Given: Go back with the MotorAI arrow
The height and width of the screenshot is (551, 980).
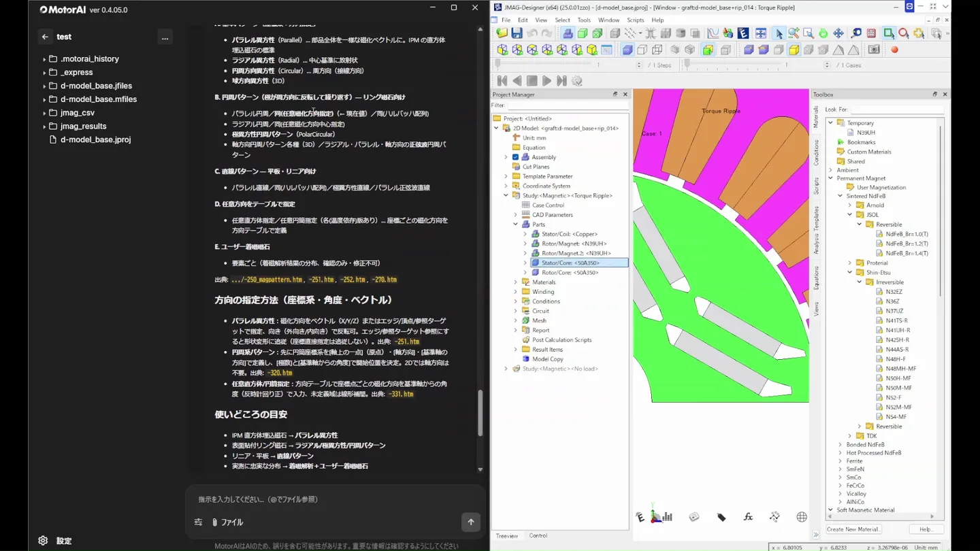Looking at the screenshot, I should (45, 37).
